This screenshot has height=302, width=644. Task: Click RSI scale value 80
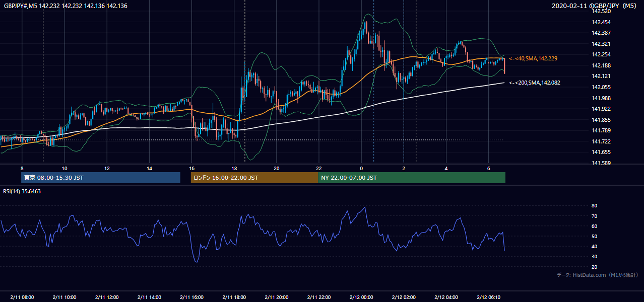(x=594, y=206)
